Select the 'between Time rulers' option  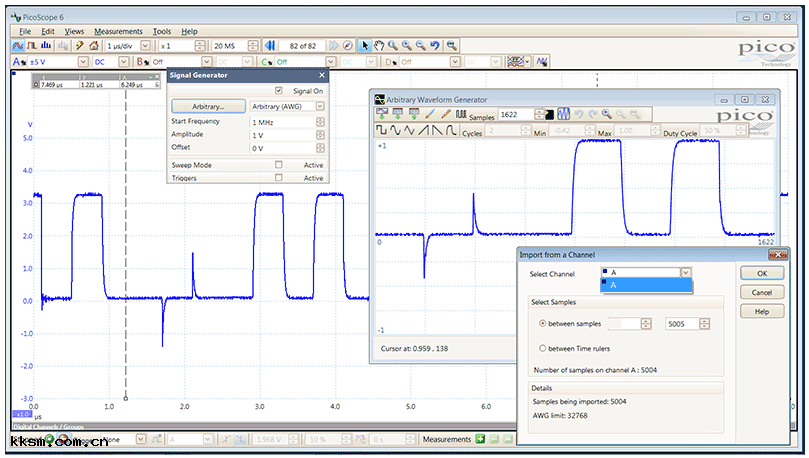pos(542,349)
